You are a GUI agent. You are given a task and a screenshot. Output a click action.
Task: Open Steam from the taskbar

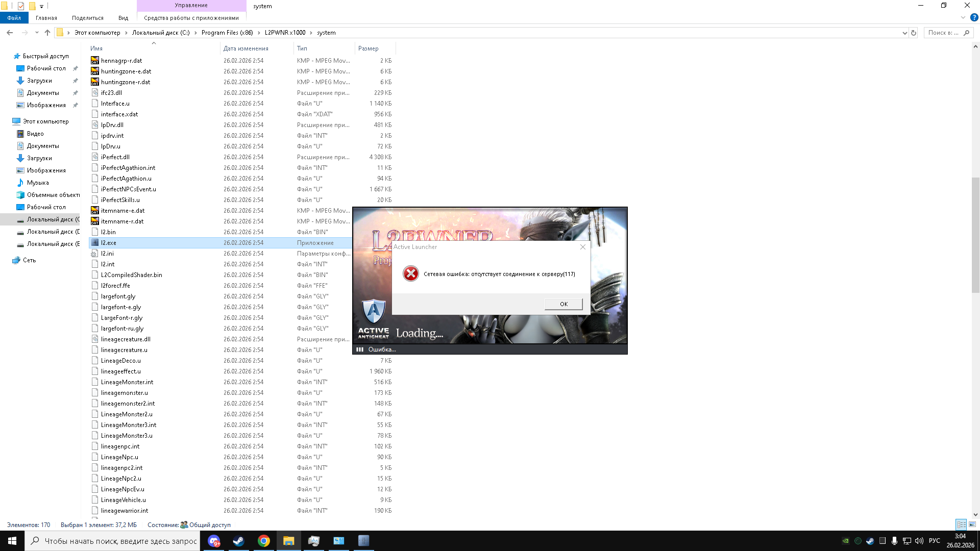pos(238,541)
